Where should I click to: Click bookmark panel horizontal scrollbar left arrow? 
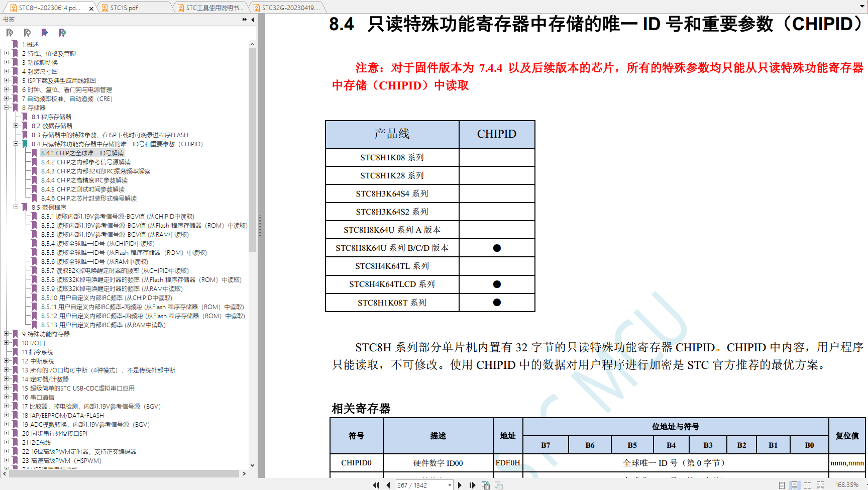coord(5,473)
